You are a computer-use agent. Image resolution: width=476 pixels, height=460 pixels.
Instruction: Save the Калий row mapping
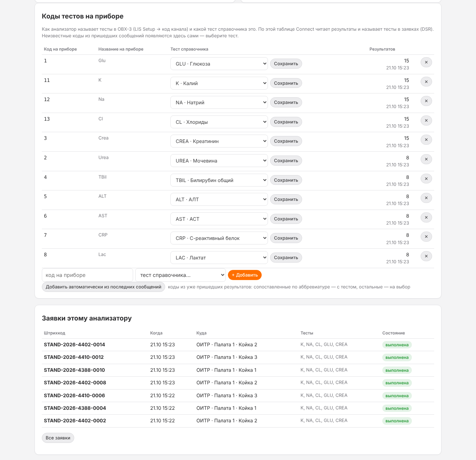(x=286, y=83)
